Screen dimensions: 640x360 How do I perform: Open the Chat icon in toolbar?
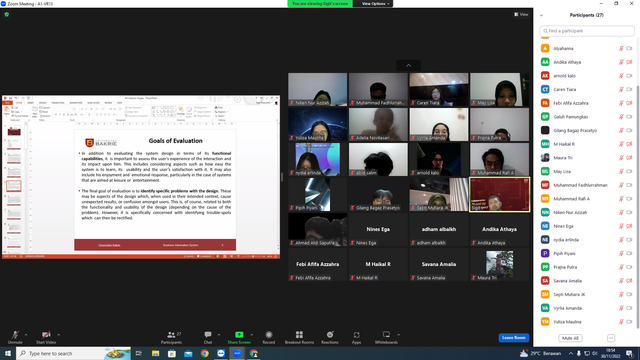pos(208,335)
